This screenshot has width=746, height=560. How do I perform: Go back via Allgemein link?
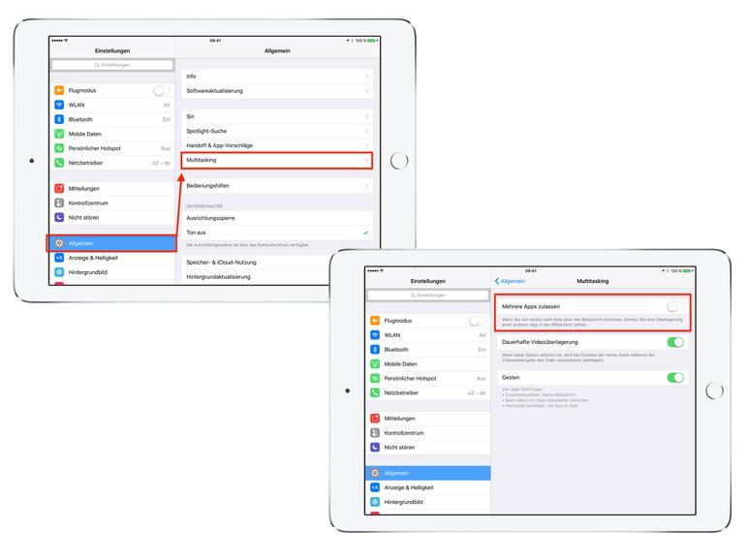[510, 281]
